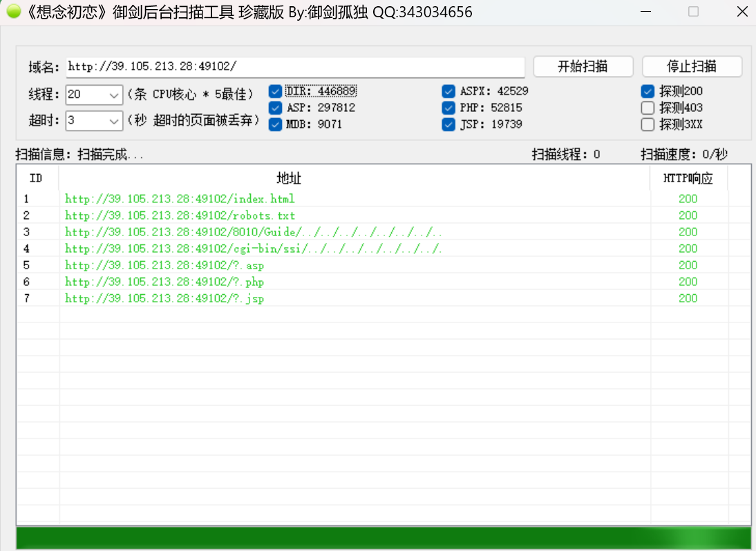This screenshot has height=551, width=756.
Task: Uncheck the DIR dictionary checkbox
Action: (x=275, y=91)
